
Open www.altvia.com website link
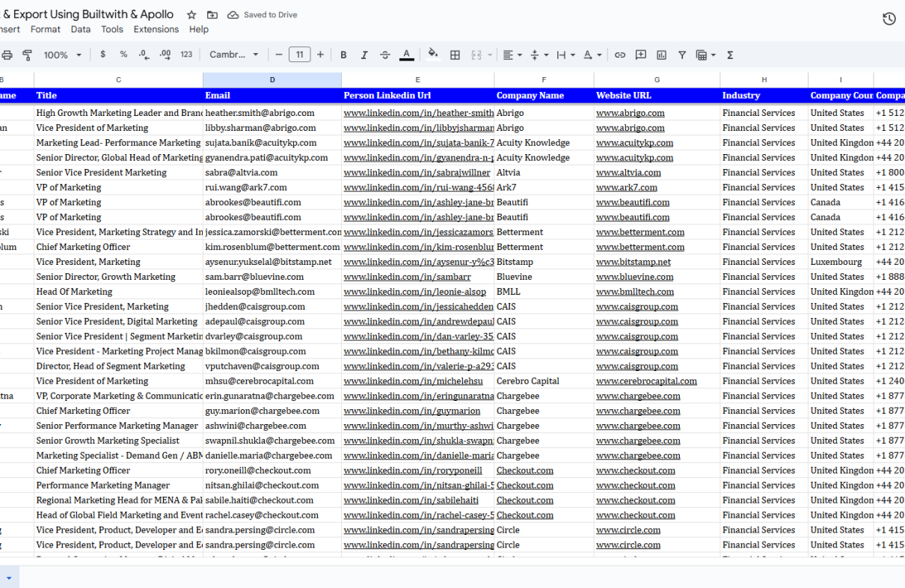click(x=627, y=173)
